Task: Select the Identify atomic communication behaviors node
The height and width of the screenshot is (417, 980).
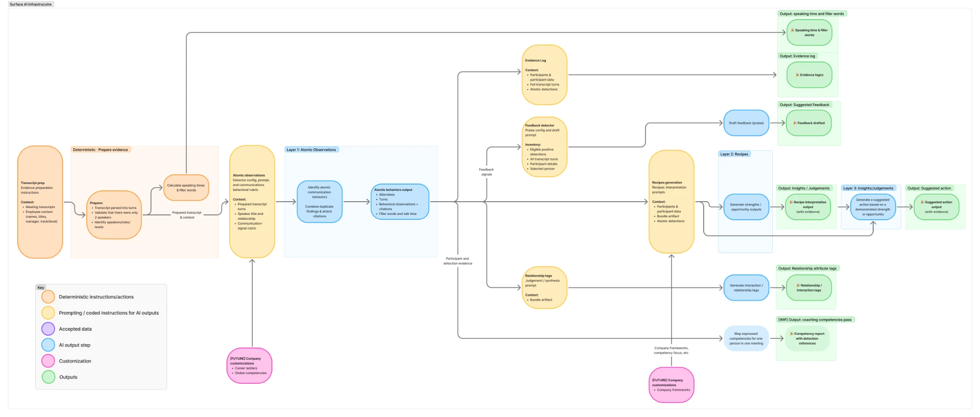Action: point(319,202)
